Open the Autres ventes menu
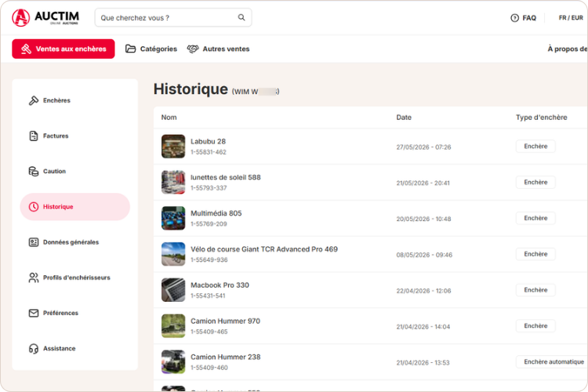588x392 pixels. click(218, 49)
